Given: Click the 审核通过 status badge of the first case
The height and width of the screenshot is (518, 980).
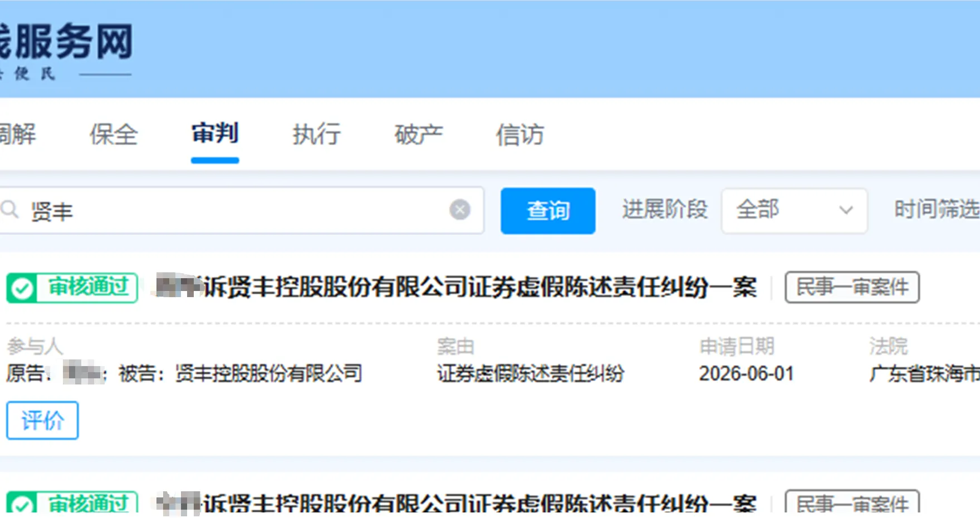Looking at the screenshot, I should tap(72, 288).
